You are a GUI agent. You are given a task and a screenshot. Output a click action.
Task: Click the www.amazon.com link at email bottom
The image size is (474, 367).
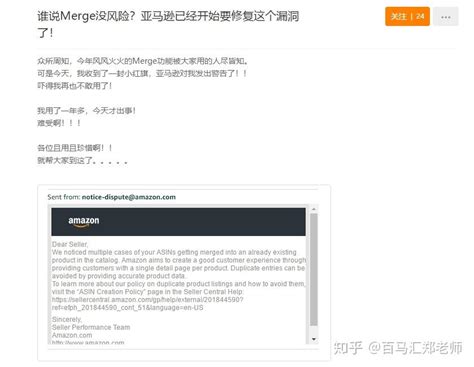point(88,342)
